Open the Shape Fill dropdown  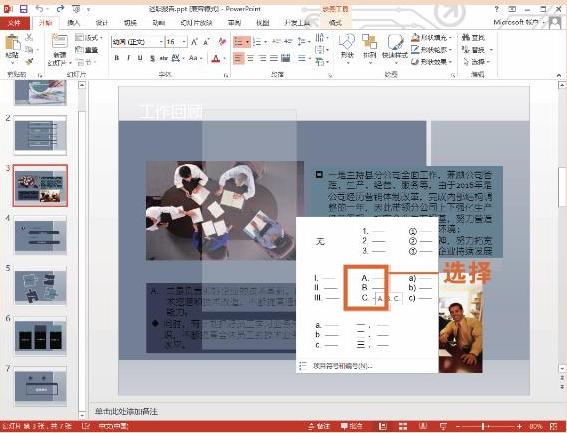click(432, 37)
